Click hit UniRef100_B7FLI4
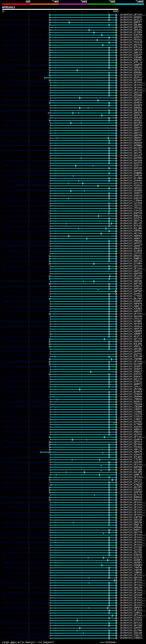 (131, 63)
